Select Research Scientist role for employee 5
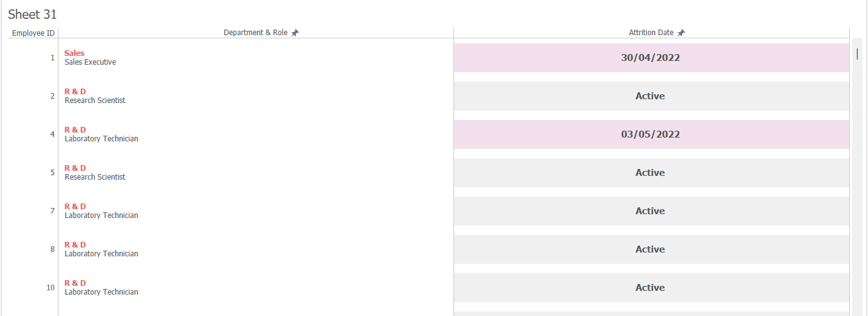Screen dimensions: 868x316 point(95,177)
